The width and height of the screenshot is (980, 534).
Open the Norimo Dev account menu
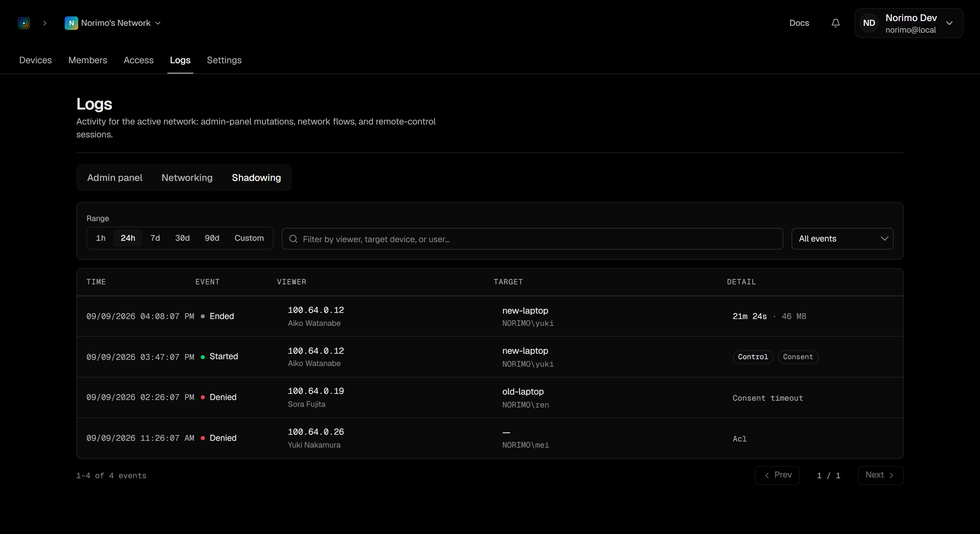click(x=909, y=23)
